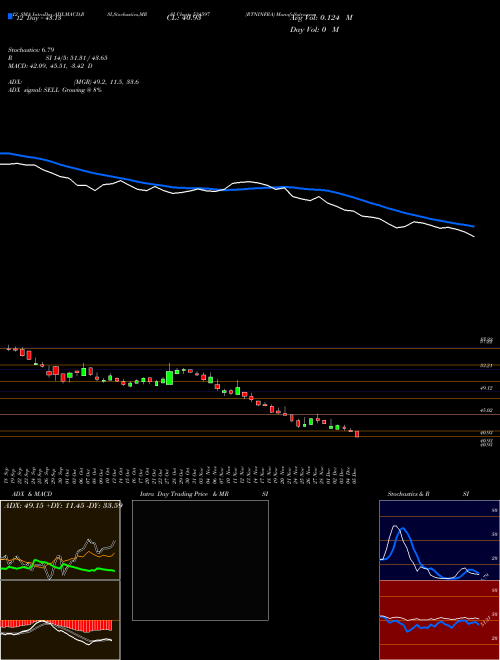Open the ADX indicator chart panel
Screen dimensions: 500x660
60,540
